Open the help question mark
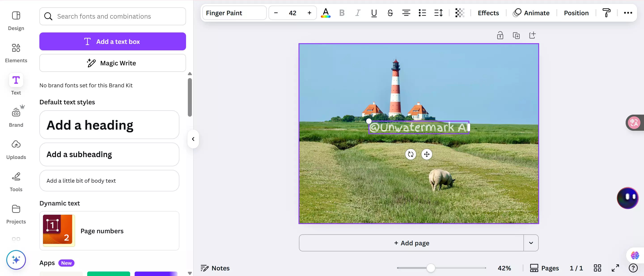The width and height of the screenshot is (644, 276). pyautogui.click(x=633, y=268)
